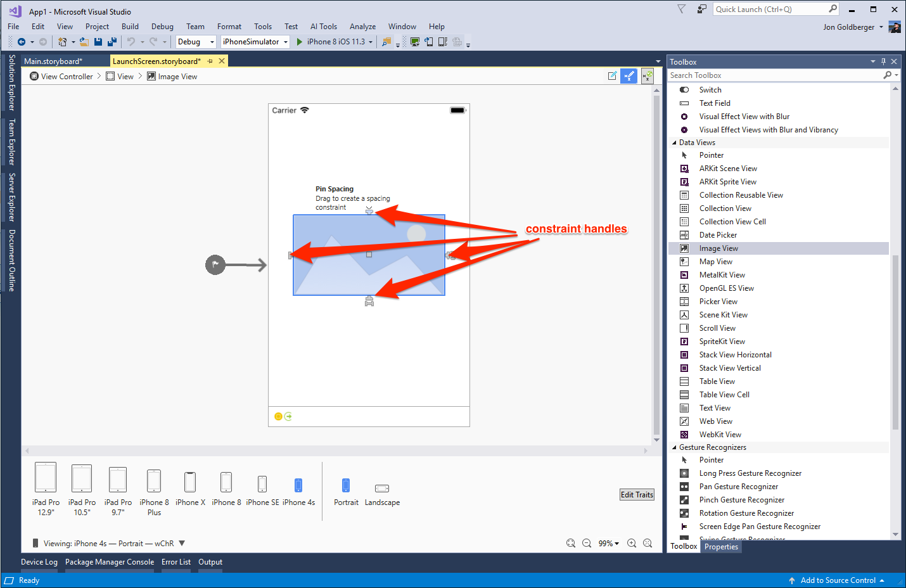Viewport: 906px width, 588px height.
Task: Collapse the Data Views toolbox group
Action: [674, 143]
